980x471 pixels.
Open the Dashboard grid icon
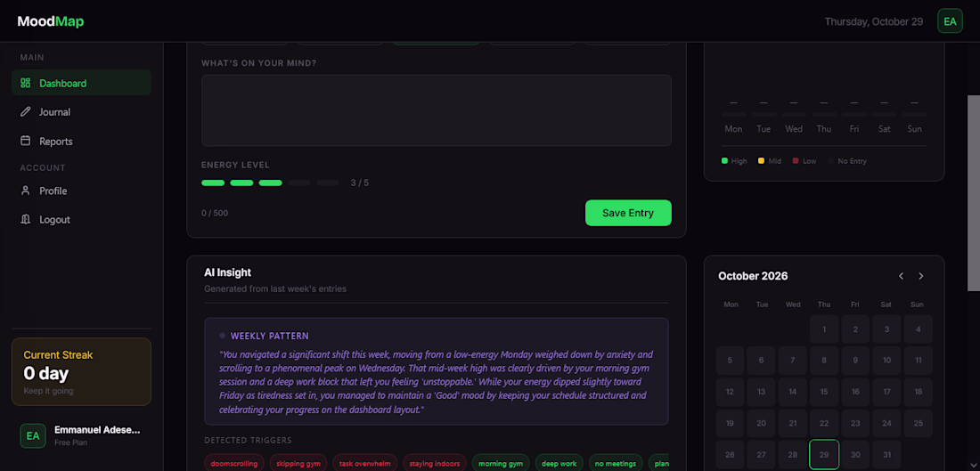click(26, 83)
